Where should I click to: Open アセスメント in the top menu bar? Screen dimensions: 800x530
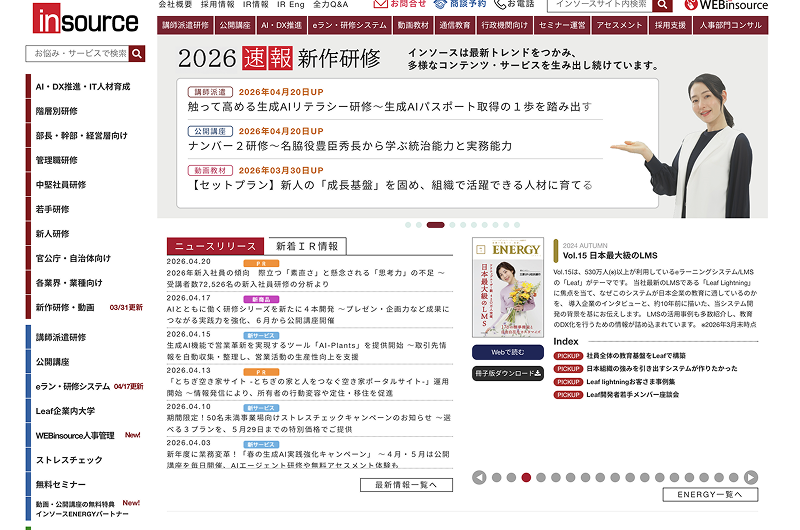[x=619, y=26]
